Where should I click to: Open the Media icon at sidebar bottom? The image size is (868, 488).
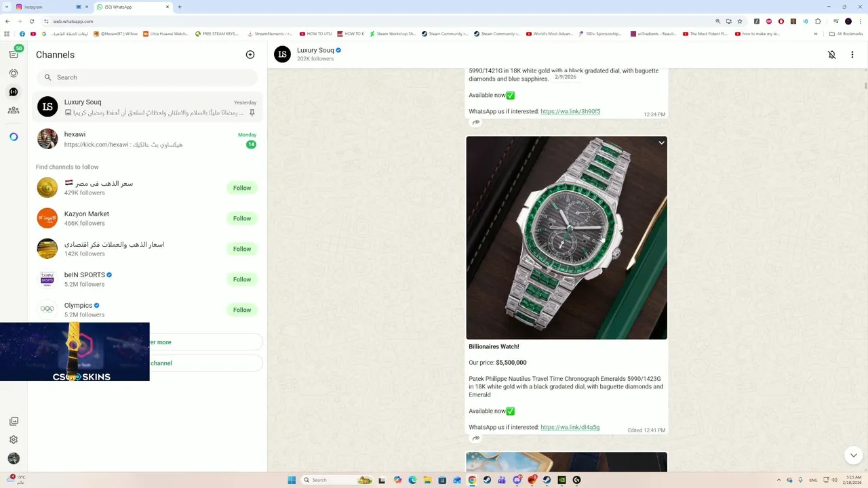[x=14, y=421]
